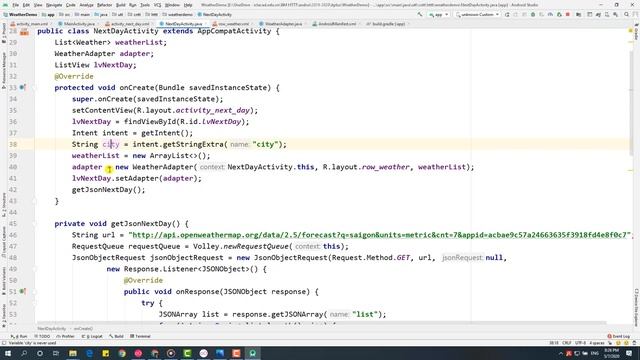Click the Make Project hammer icon

(420, 14)
